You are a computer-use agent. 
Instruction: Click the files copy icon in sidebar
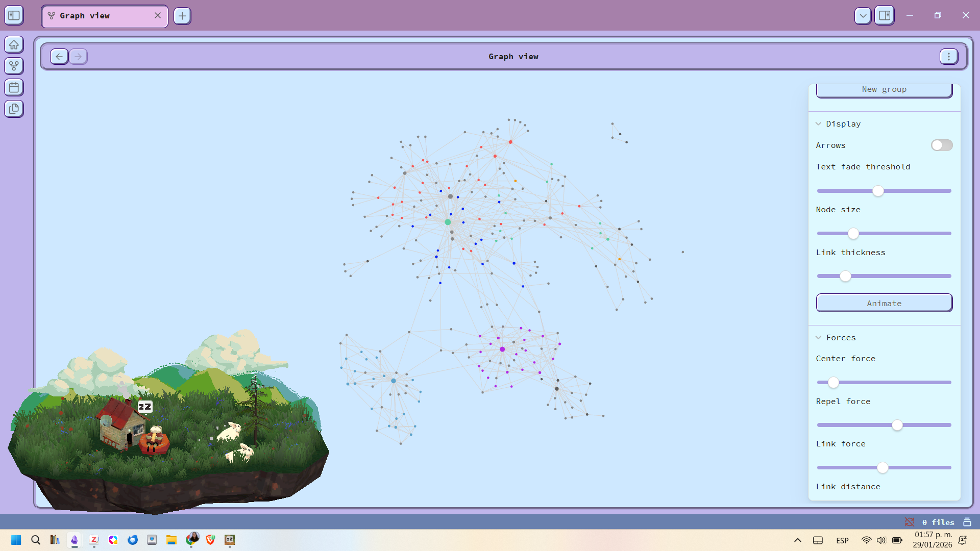coord(14,109)
